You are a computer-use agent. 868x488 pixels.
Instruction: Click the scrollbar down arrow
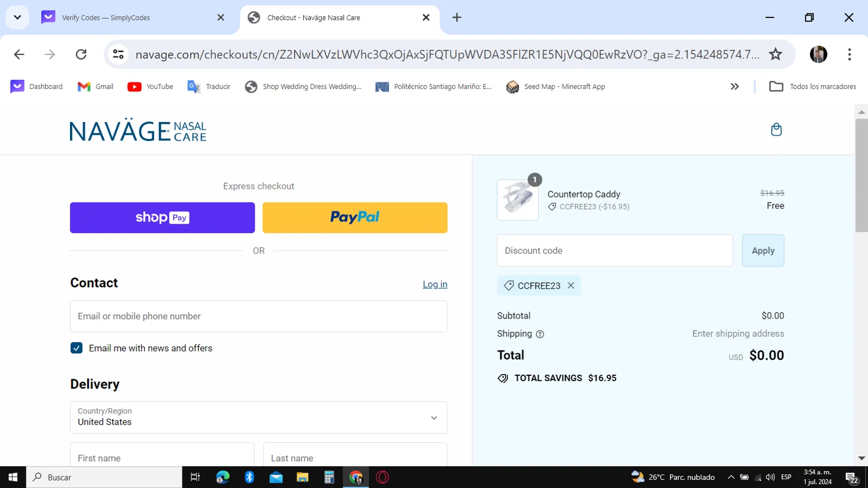point(861,459)
